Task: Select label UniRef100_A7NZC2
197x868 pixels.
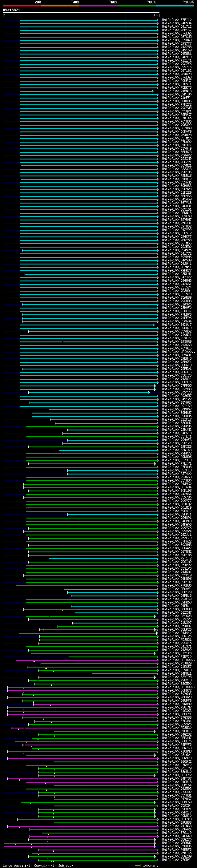Action: [176, 104]
